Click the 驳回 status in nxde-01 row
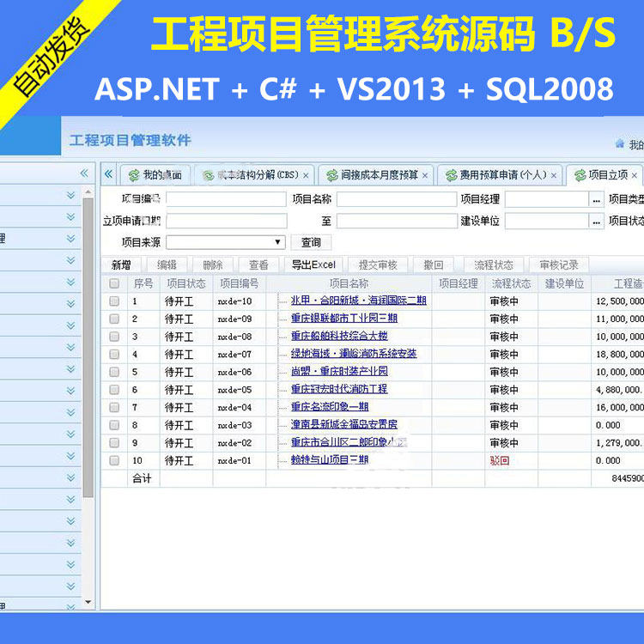This screenshot has height=644, width=644. pos(500,460)
